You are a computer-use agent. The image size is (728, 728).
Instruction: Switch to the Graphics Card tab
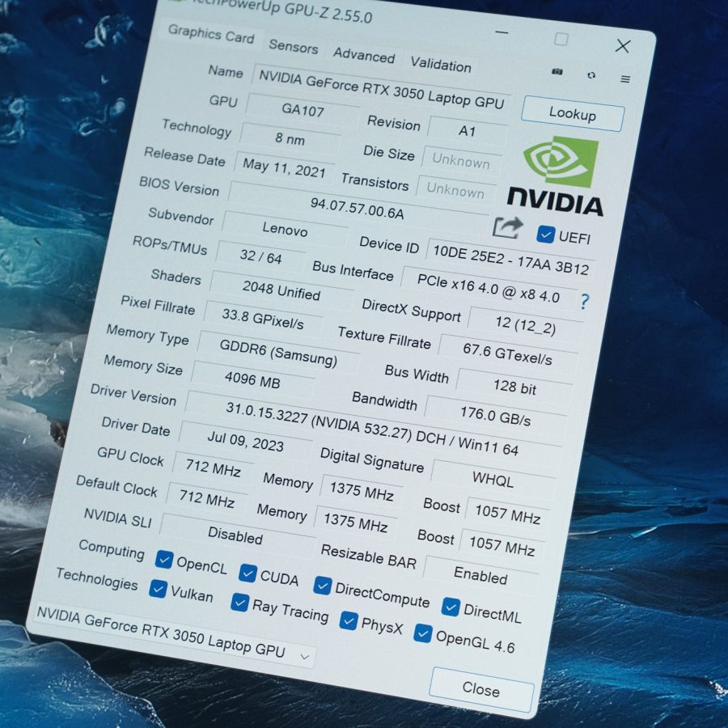[x=211, y=34]
